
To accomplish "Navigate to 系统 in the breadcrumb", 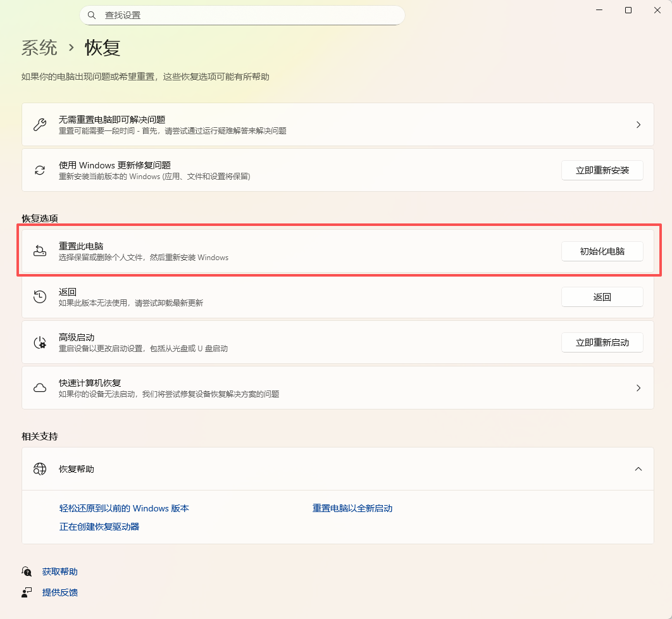I will (x=39, y=47).
